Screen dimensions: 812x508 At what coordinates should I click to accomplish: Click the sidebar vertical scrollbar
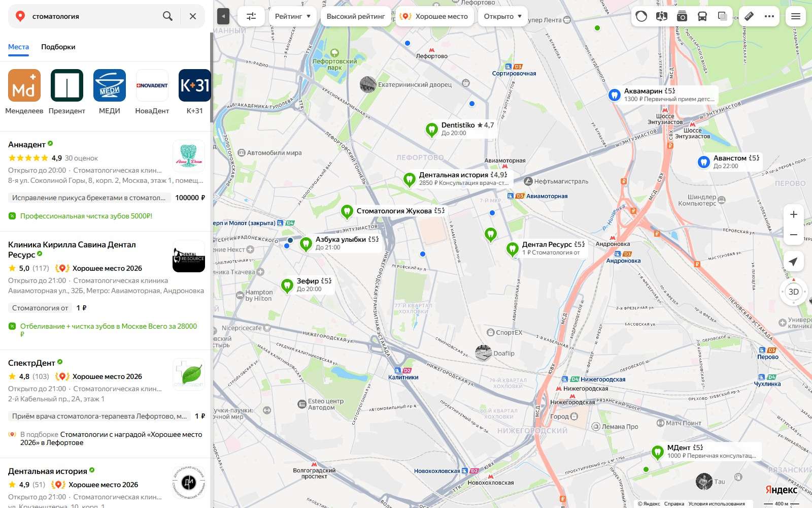211,76
